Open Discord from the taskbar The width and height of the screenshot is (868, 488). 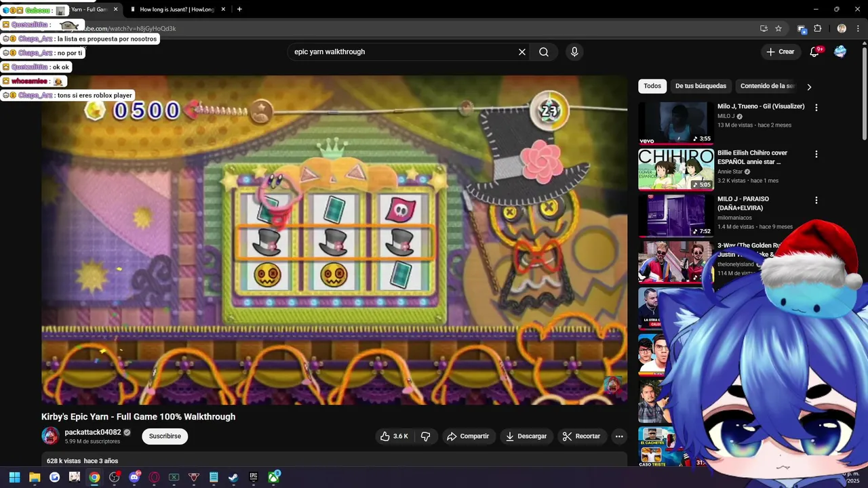click(x=134, y=477)
